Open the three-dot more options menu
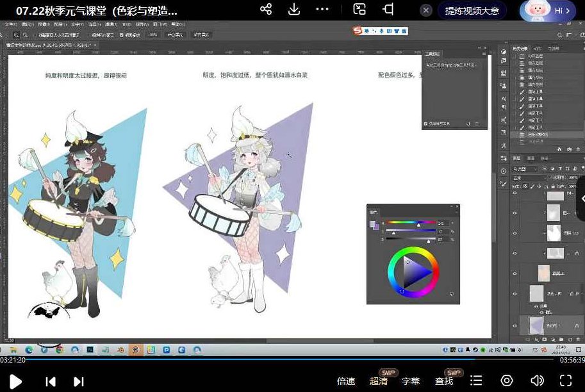Image resolution: width=585 pixels, height=392 pixels. click(322, 10)
